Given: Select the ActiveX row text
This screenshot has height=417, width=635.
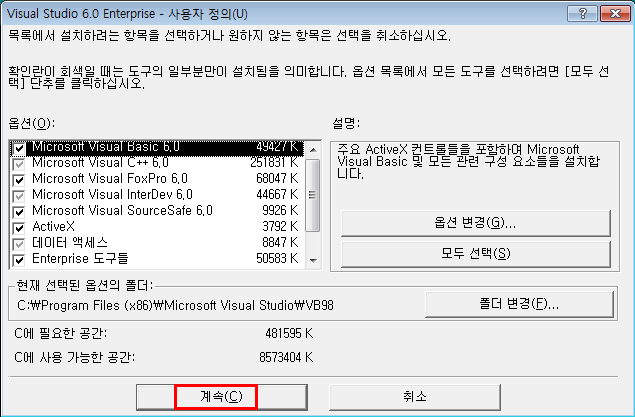Looking at the screenshot, I should pos(53,227).
